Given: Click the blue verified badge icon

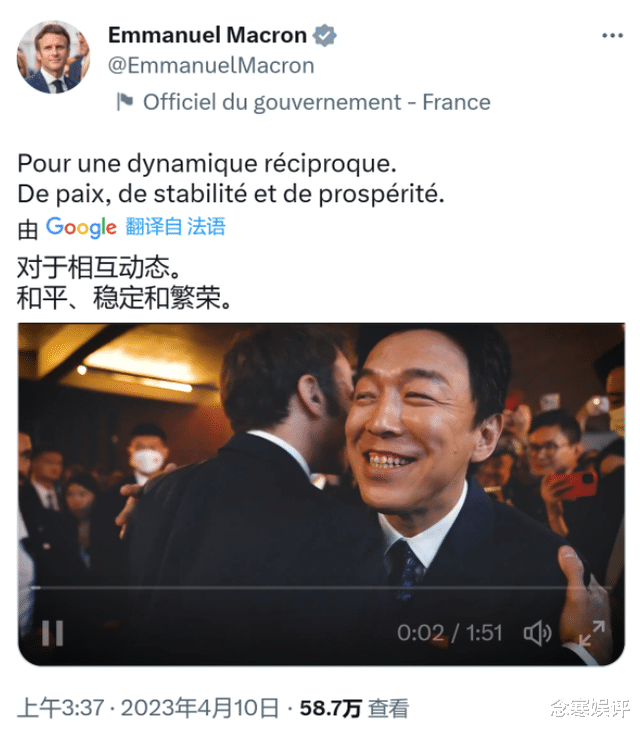Looking at the screenshot, I should [324, 35].
